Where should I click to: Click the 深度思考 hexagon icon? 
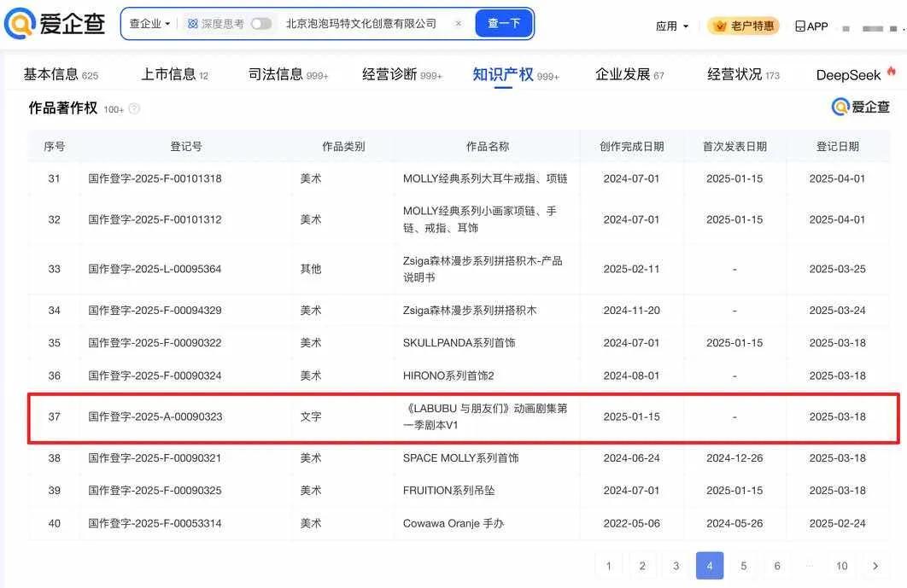[x=193, y=24]
